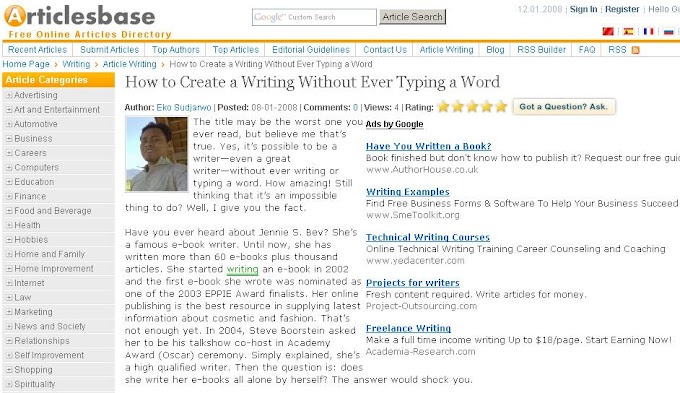
Task: Click the Register link
Action: [622, 9]
